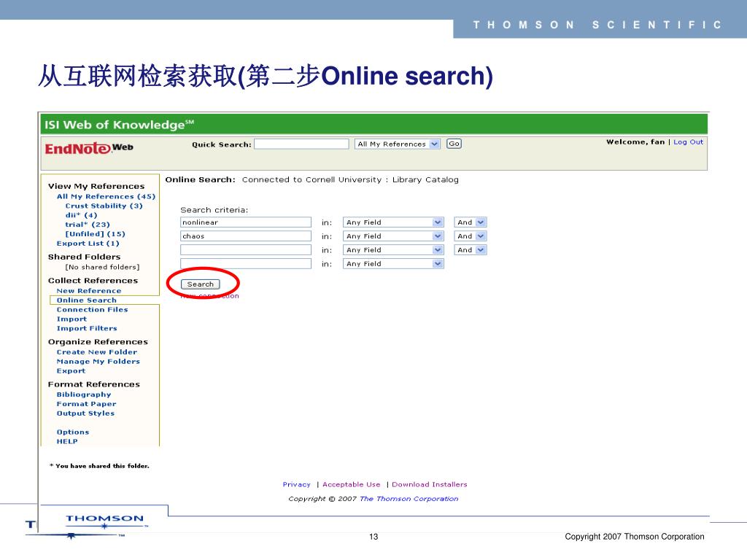Open the Crust Stability (3) folder
This screenshot has width=747, height=560.
point(104,206)
